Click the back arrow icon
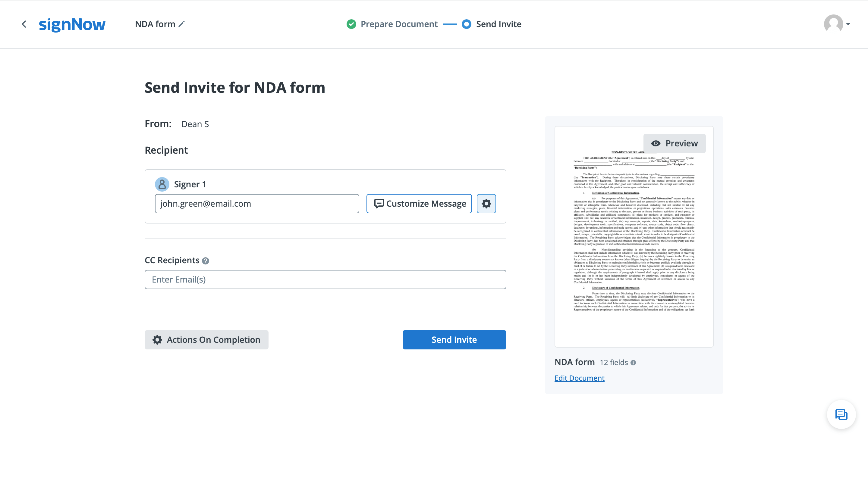 click(24, 24)
